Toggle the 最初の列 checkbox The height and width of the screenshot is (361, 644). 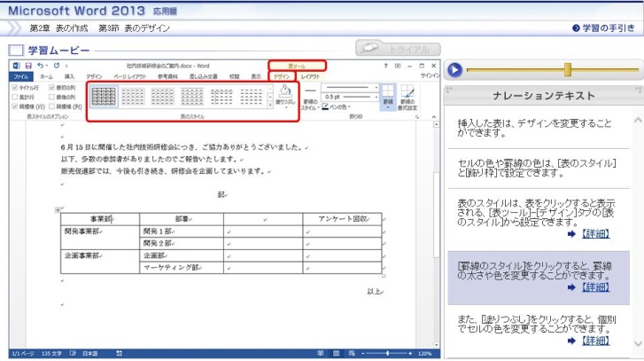tap(51, 88)
